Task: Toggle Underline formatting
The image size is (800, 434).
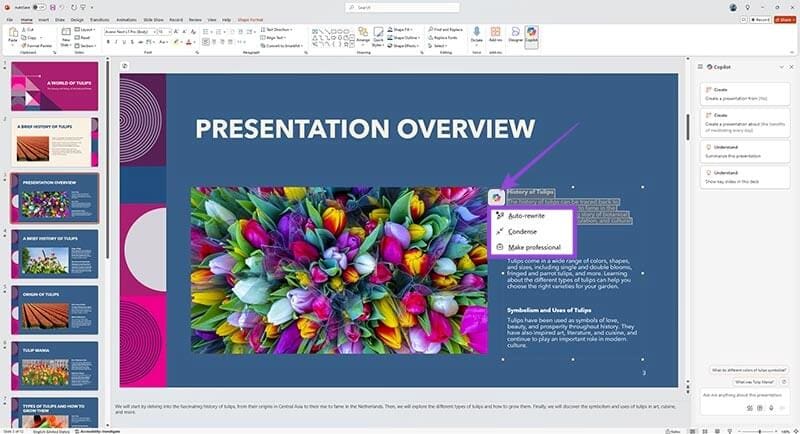Action: pos(124,42)
